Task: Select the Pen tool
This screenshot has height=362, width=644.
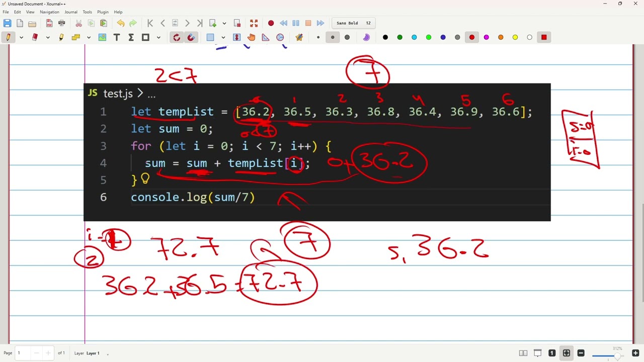Action: 8,37
